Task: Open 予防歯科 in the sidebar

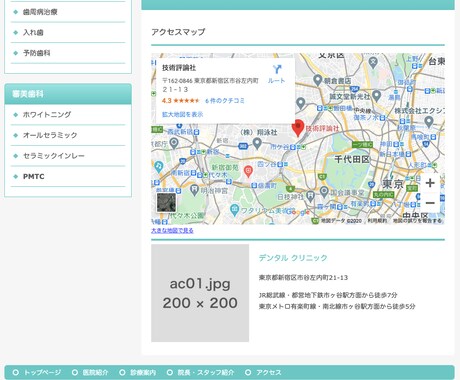Action: (x=37, y=53)
